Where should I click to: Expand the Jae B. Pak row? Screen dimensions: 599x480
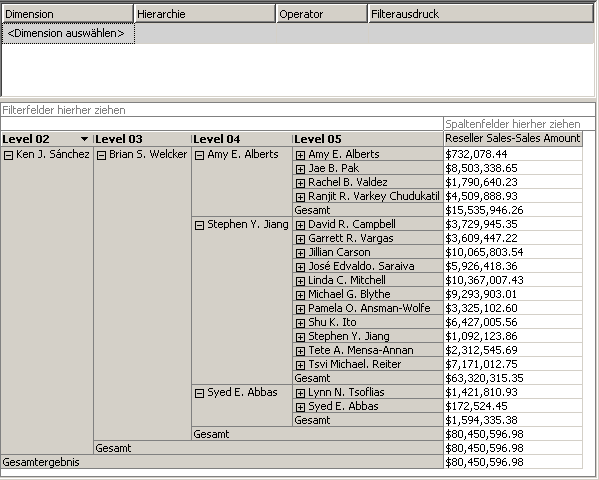coord(300,169)
